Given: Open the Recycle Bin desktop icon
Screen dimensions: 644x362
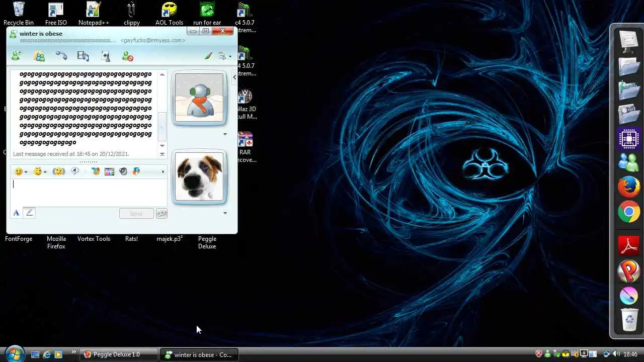Looking at the screenshot, I should click(x=19, y=14).
